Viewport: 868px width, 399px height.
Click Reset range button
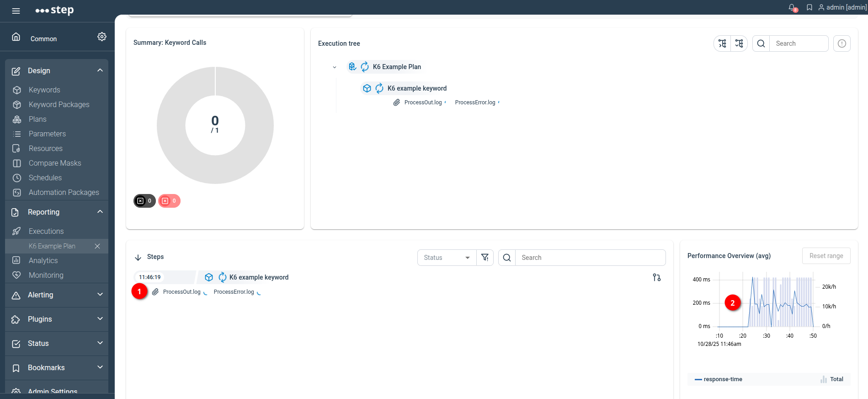pos(826,256)
